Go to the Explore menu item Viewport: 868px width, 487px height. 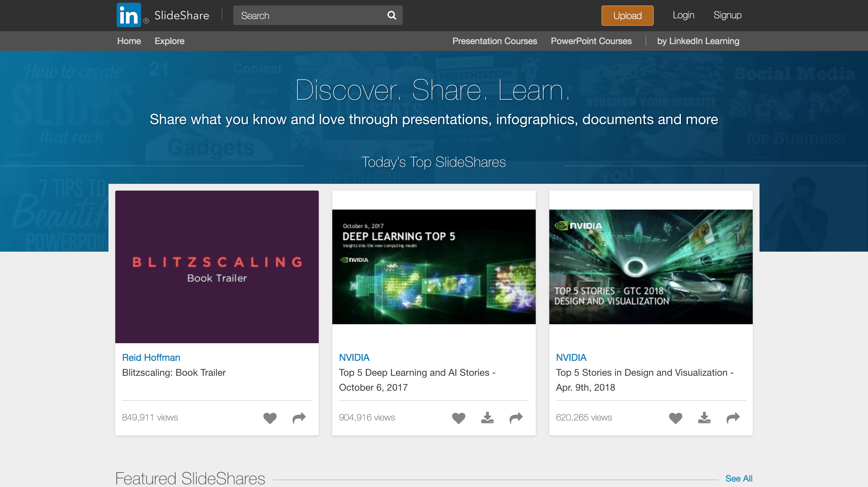pyautogui.click(x=169, y=41)
